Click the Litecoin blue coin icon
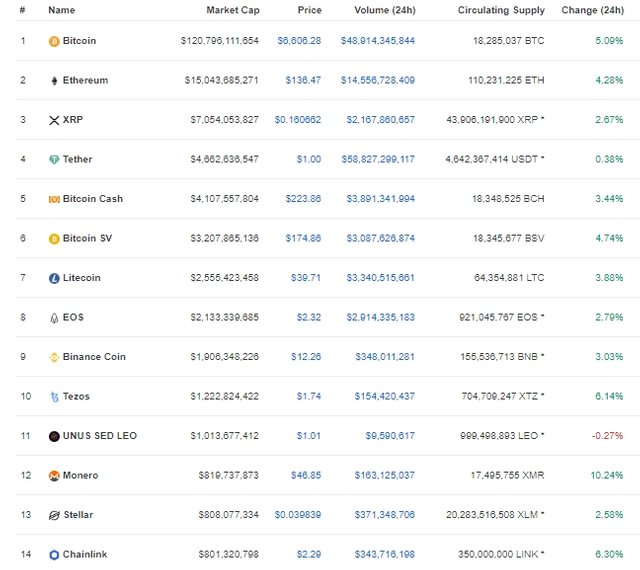640x570 pixels. point(54,278)
